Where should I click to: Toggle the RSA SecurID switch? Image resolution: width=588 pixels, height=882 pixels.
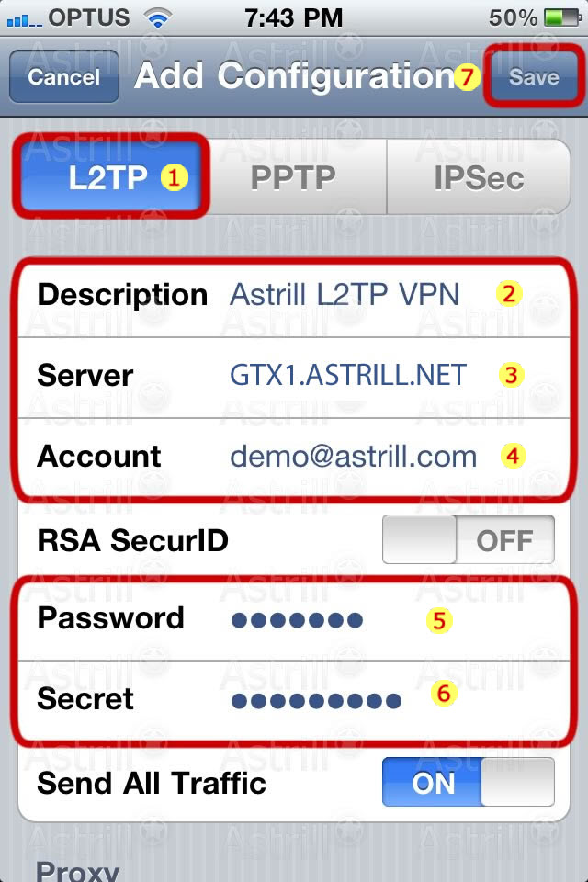click(469, 539)
